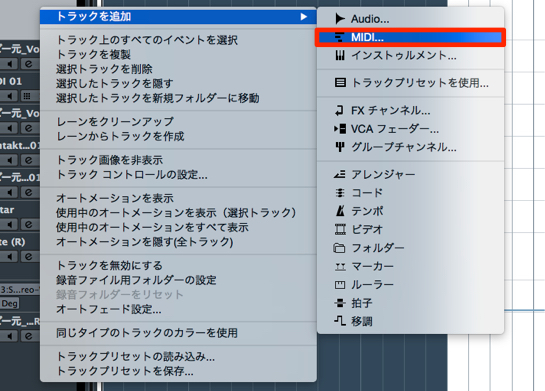
Task: Select the DI 01 track name
Action: point(11,82)
